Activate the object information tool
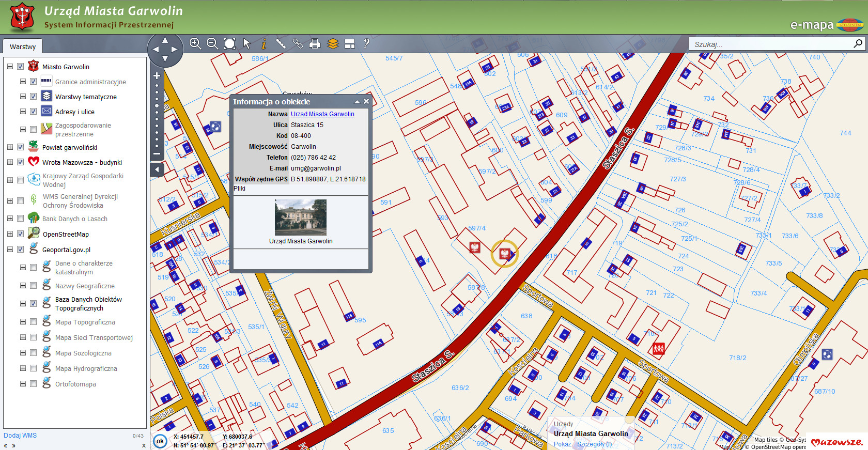The height and width of the screenshot is (450, 868). [x=264, y=44]
